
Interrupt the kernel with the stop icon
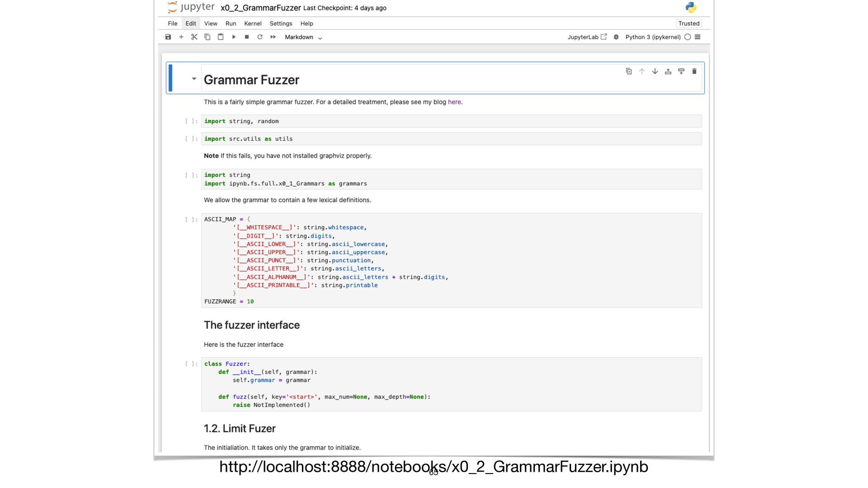(x=247, y=37)
